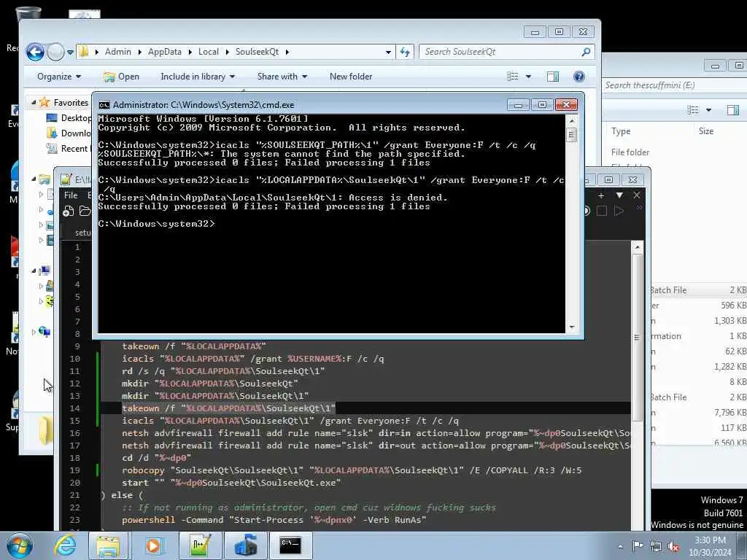Open the tab list triangle in the editor

coord(619,195)
